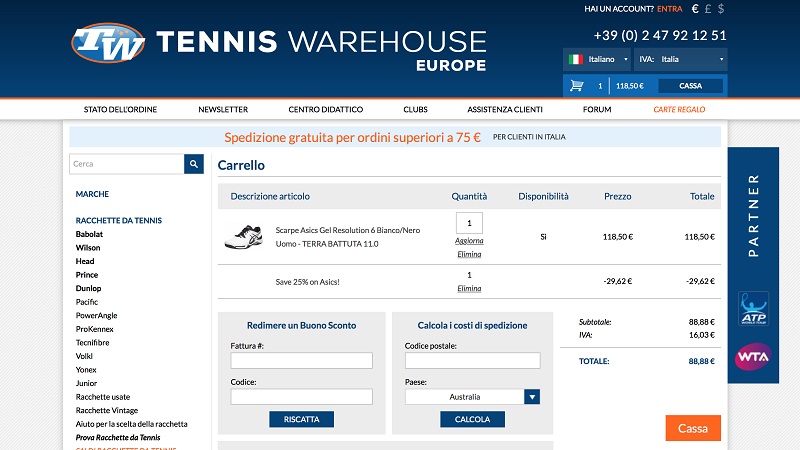This screenshot has width=800, height=450.
Task: Open the Centro Didattico menu item
Action: (325, 109)
